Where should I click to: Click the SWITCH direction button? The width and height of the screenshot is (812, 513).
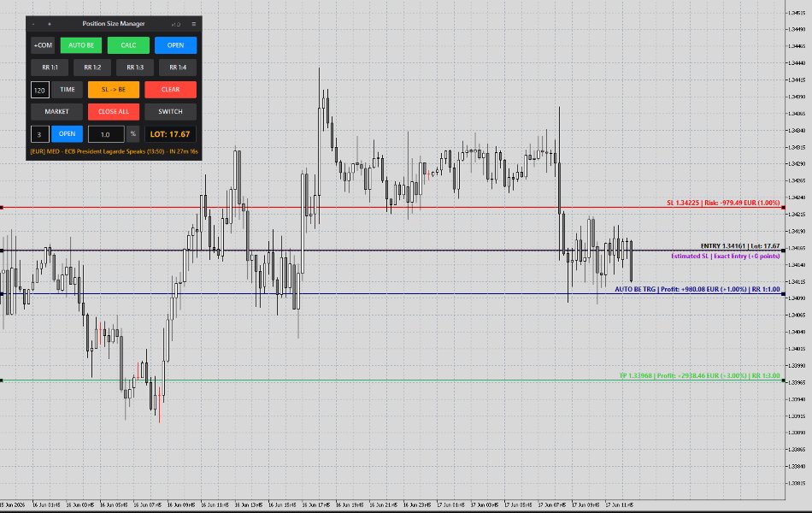pyautogui.click(x=170, y=112)
